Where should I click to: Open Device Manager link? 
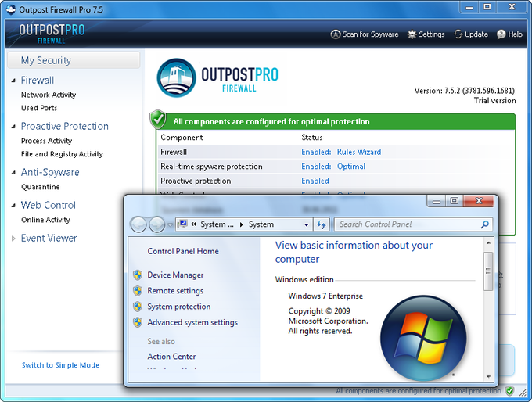(175, 275)
